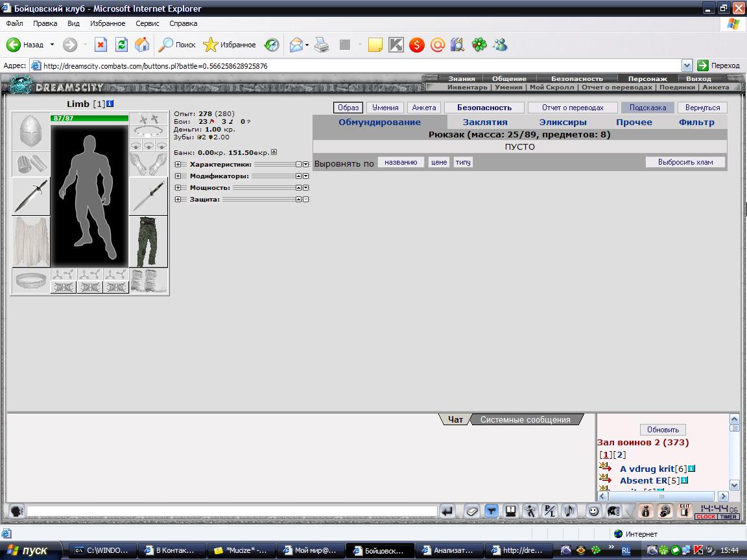Click the necklace equipment slot
The height and width of the screenshot is (560, 747).
point(148,132)
